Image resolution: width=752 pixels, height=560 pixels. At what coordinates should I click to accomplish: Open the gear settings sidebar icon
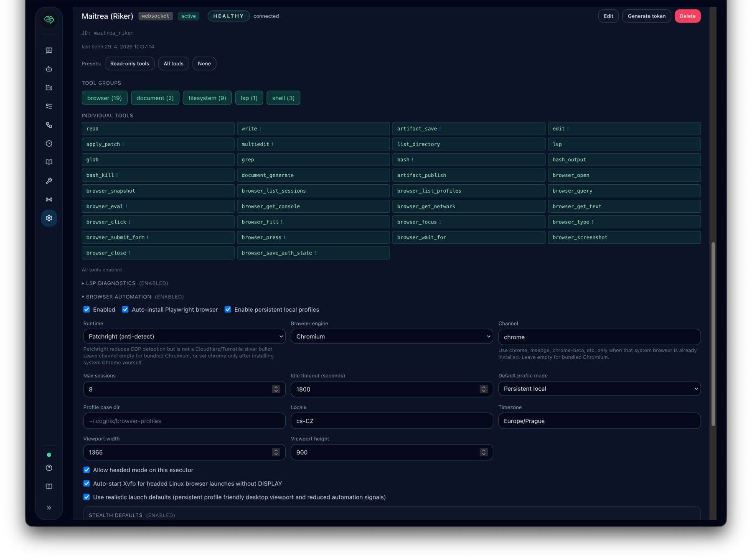coord(49,218)
